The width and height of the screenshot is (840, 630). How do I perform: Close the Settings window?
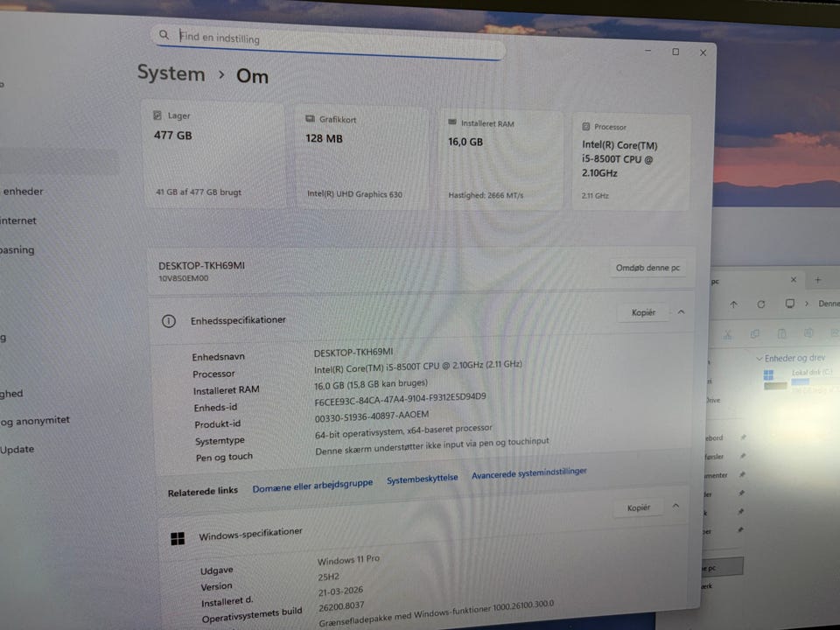coord(703,52)
